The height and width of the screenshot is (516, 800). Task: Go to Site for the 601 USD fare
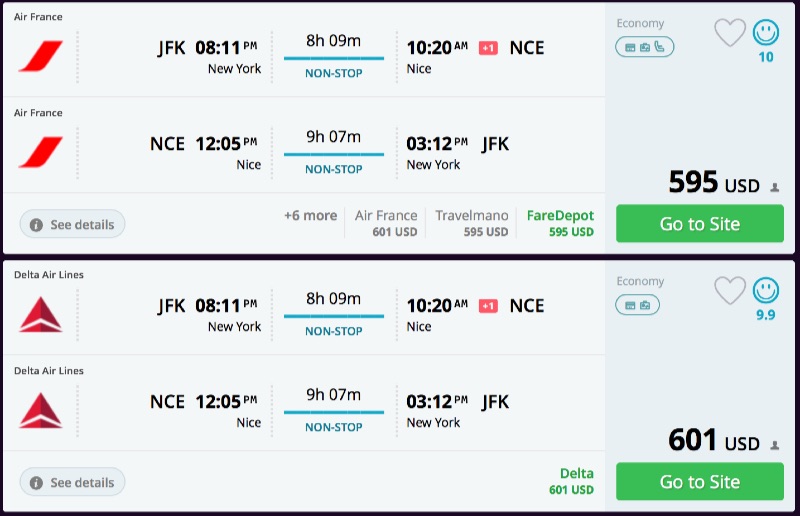pos(699,482)
